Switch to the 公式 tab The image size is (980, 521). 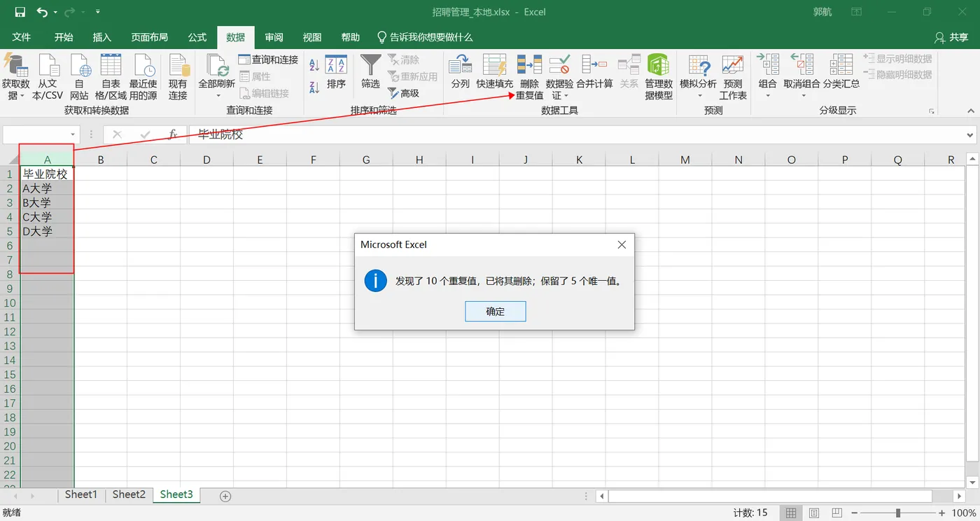[197, 37]
